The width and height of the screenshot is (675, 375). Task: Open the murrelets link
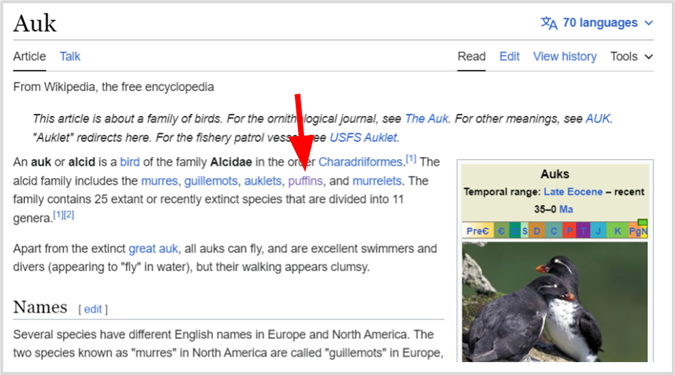pos(377,181)
